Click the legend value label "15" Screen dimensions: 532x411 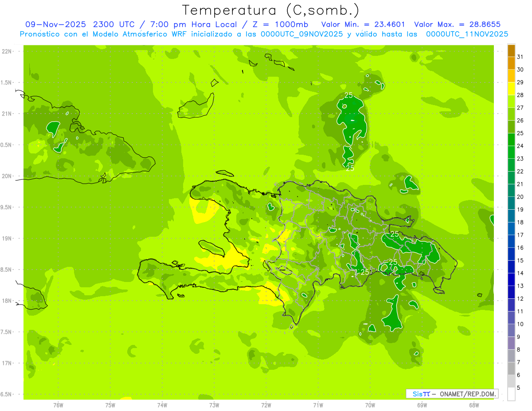pos(520,260)
